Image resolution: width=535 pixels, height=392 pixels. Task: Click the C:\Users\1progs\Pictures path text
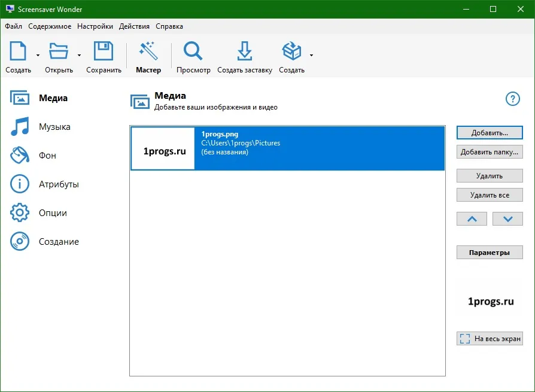click(x=241, y=143)
